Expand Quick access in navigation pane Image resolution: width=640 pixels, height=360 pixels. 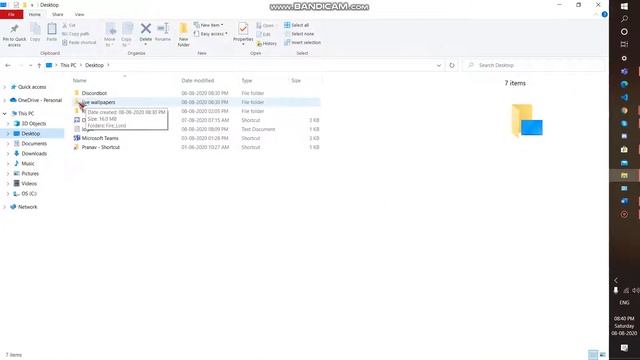tap(4, 87)
